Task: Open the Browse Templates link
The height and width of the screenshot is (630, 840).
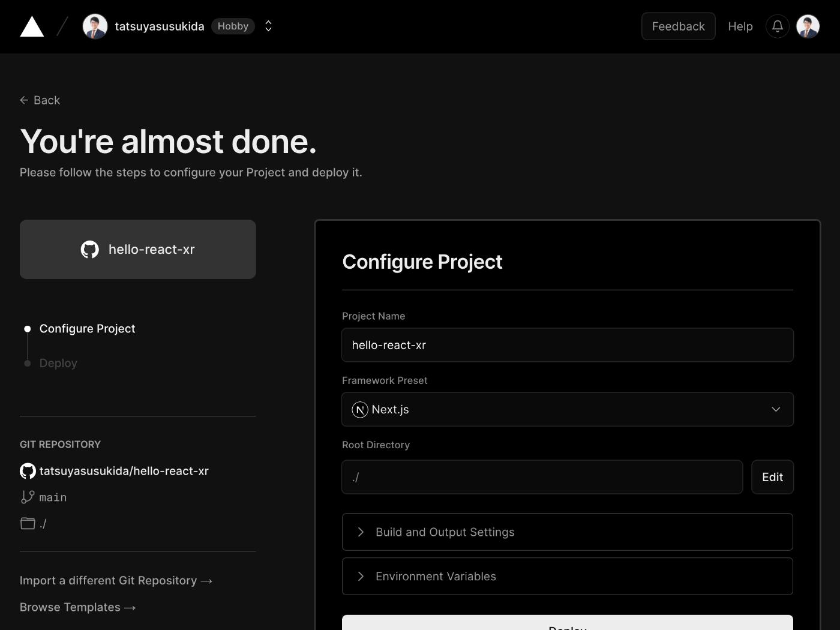Action: 78,607
